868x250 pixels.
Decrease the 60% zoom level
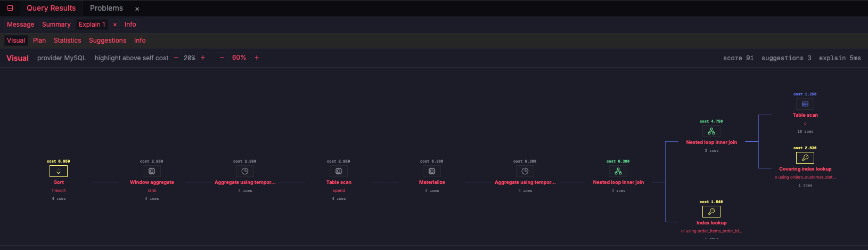click(x=222, y=58)
